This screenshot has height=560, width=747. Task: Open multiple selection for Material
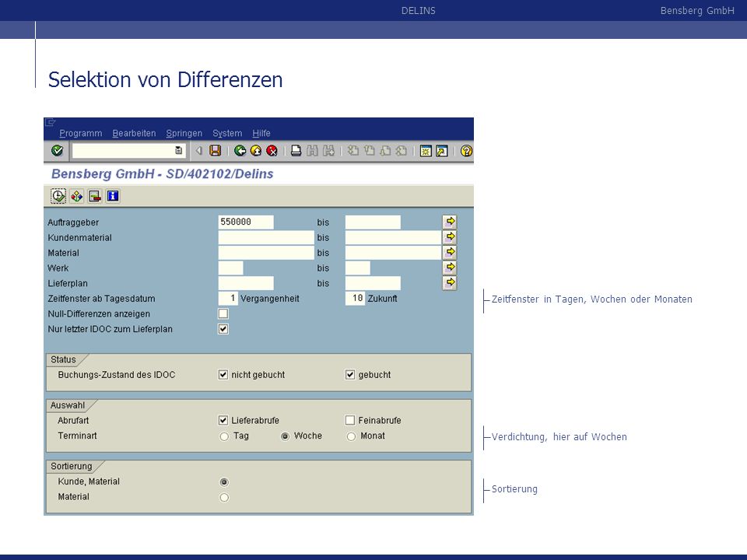tap(450, 252)
